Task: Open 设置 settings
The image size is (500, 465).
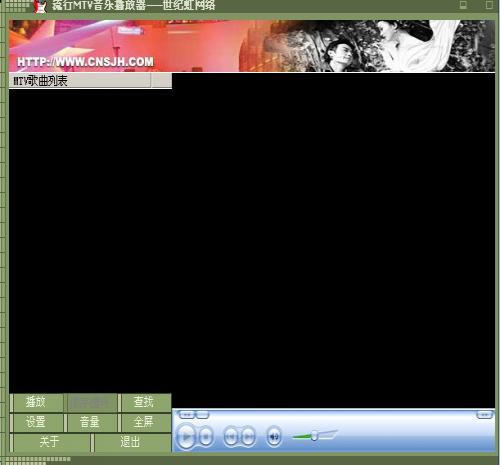Action: click(x=36, y=422)
